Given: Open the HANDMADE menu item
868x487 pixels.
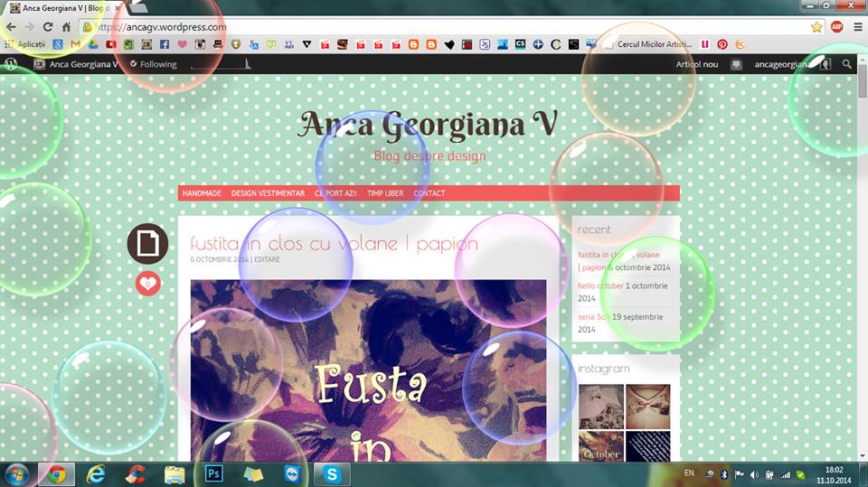Looking at the screenshot, I should coord(202,193).
